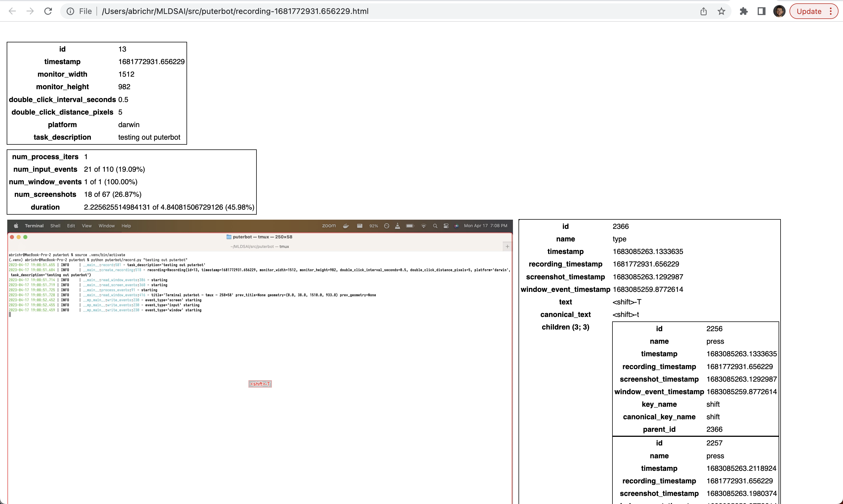The height and width of the screenshot is (504, 843).
Task: Click the Wi-Fi icon in the menu bar
Action: (x=424, y=226)
